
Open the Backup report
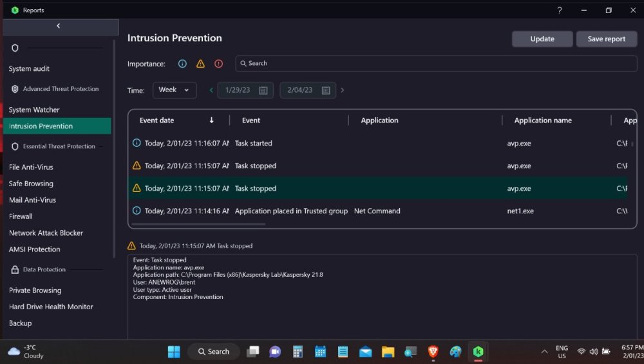click(x=20, y=323)
